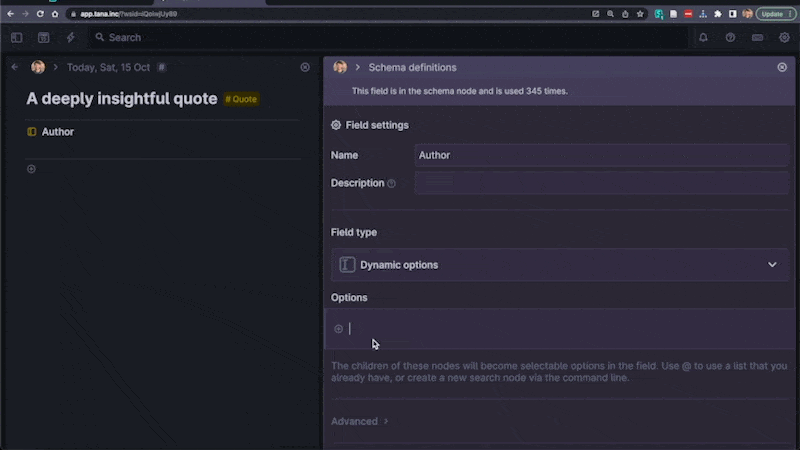This screenshot has width=800, height=450.
Task: Toggle the Tana sidebar panel icon
Action: pos(16,37)
